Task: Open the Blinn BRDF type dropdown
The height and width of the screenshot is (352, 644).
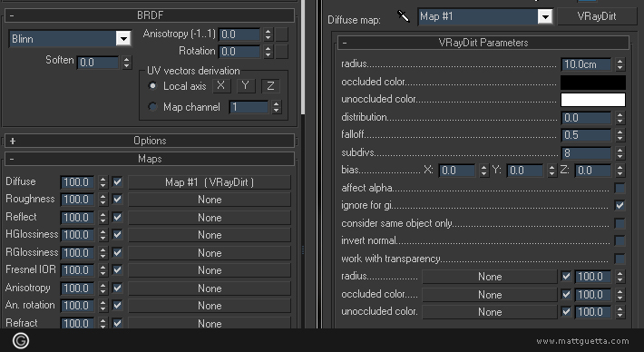Action: pos(70,39)
